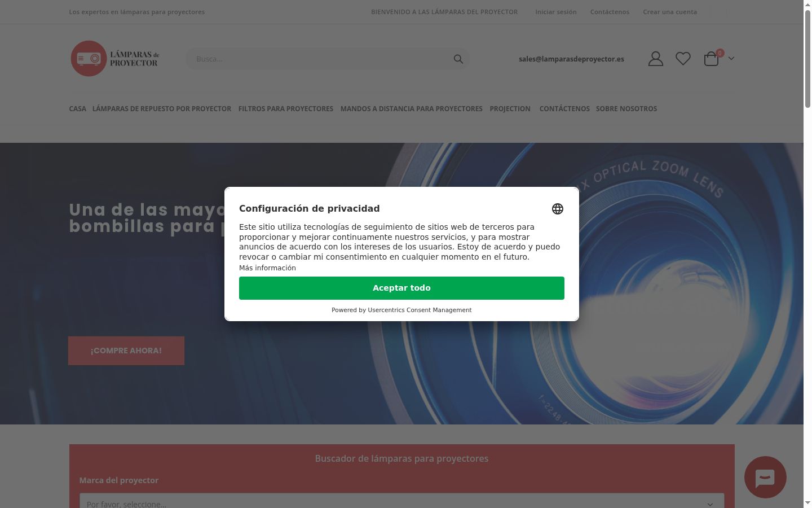Click 'Buscador de lámparas para proyectores' heading
The height and width of the screenshot is (508, 812).
coord(401,458)
